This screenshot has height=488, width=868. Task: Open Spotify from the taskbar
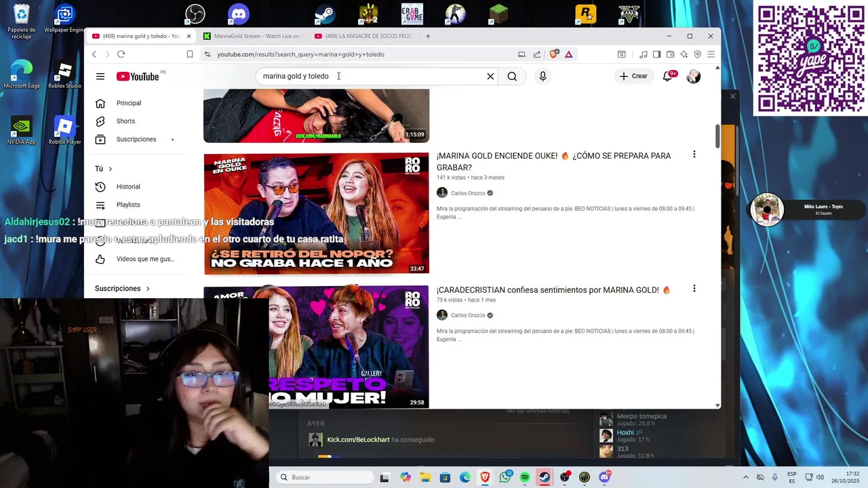525,477
